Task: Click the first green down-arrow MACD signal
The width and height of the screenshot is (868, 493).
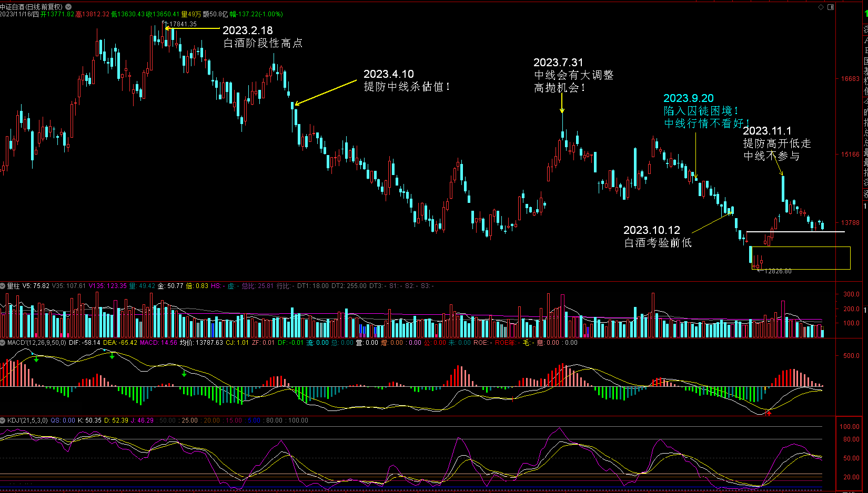Action: (36, 360)
